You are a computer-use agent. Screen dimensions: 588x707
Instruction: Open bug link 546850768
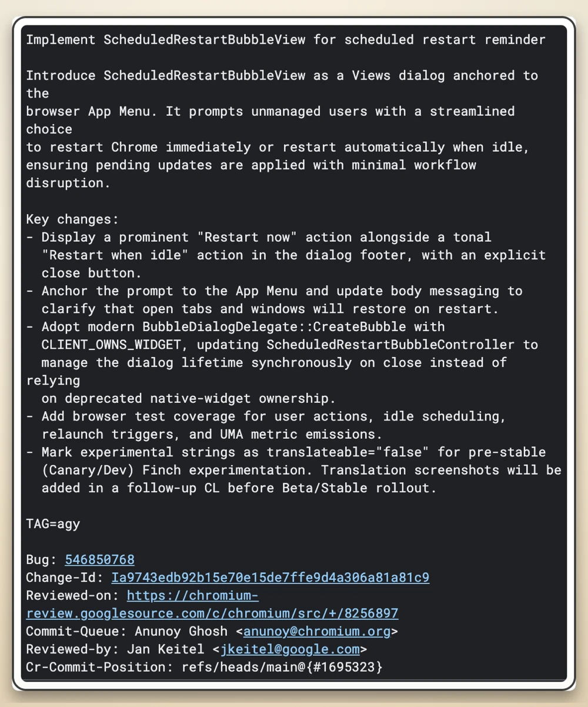click(x=99, y=559)
